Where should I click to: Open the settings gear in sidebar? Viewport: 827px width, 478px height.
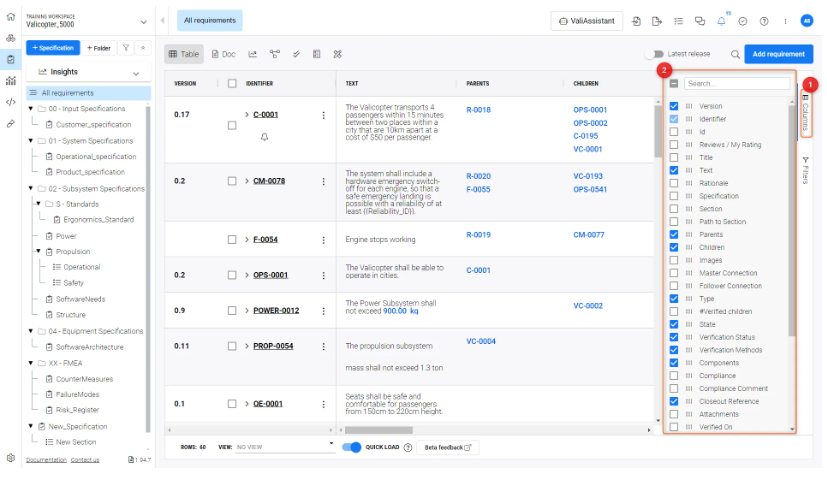tap(11, 458)
